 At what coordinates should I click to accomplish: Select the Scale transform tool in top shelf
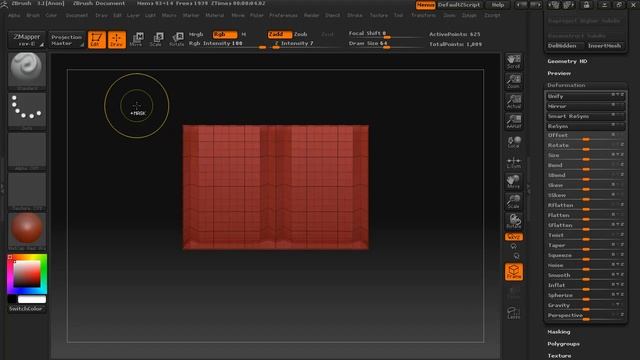pos(156,40)
